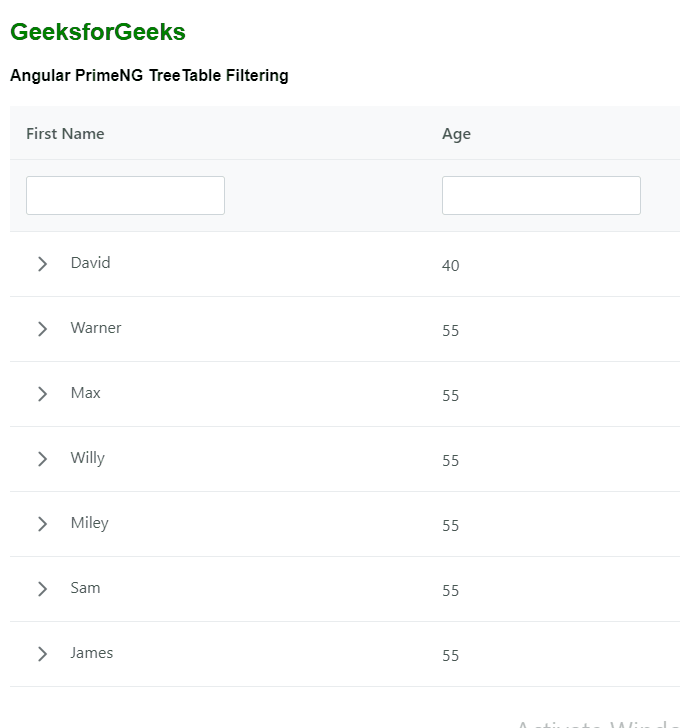Click the GeeksforGeeks heading
The height and width of the screenshot is (728, 680).
tap(98, 32)
